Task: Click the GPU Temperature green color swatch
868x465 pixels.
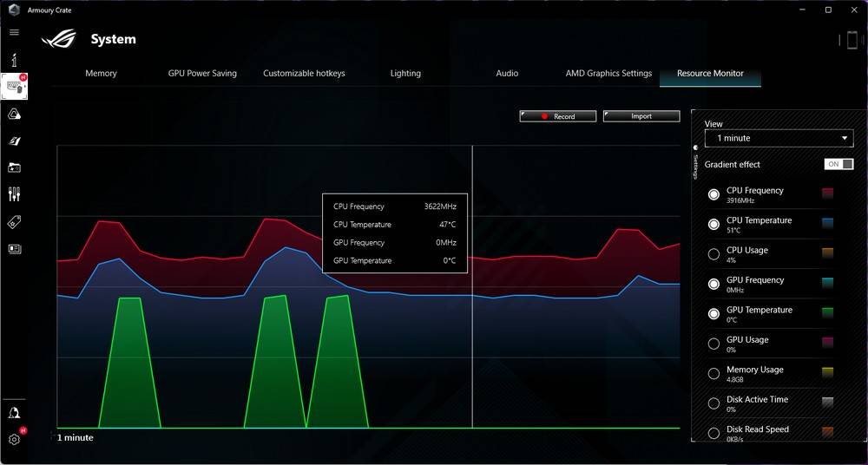Action: (827, 313)
